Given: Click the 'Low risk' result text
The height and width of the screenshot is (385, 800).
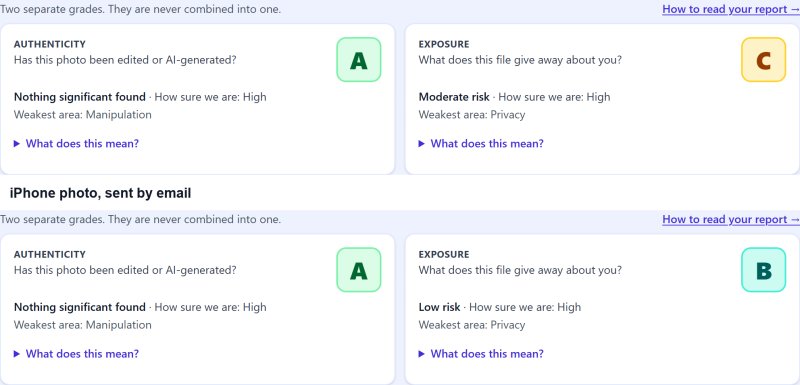Looking at the screenshot, I should 439,307.
